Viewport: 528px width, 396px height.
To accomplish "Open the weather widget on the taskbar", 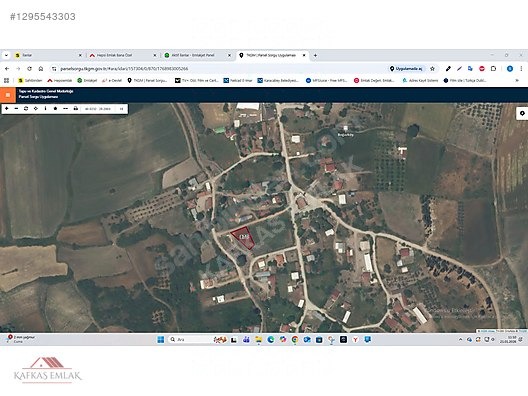I will (21, 339).
